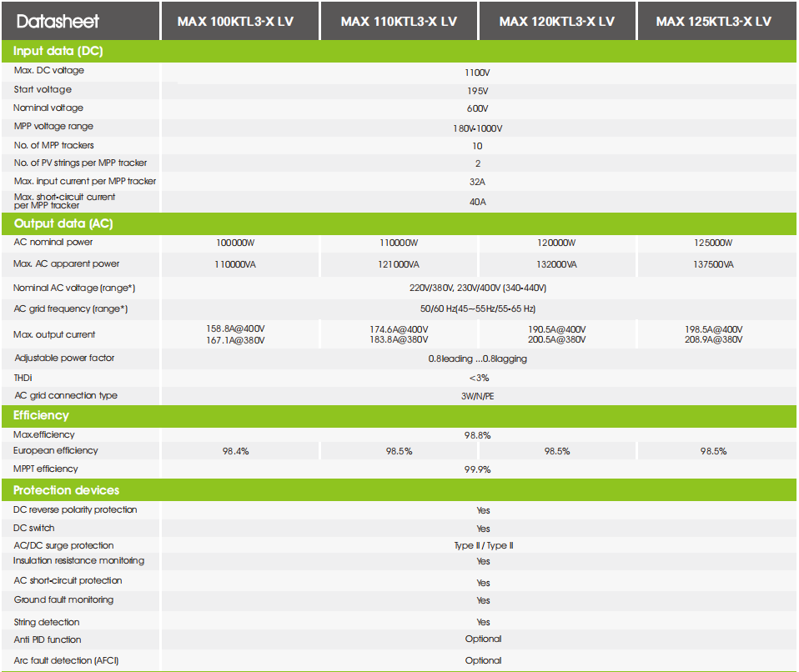799x672 pixels.
Task: Click the Adjustable power factor label
Action: (x=65, y=359)
